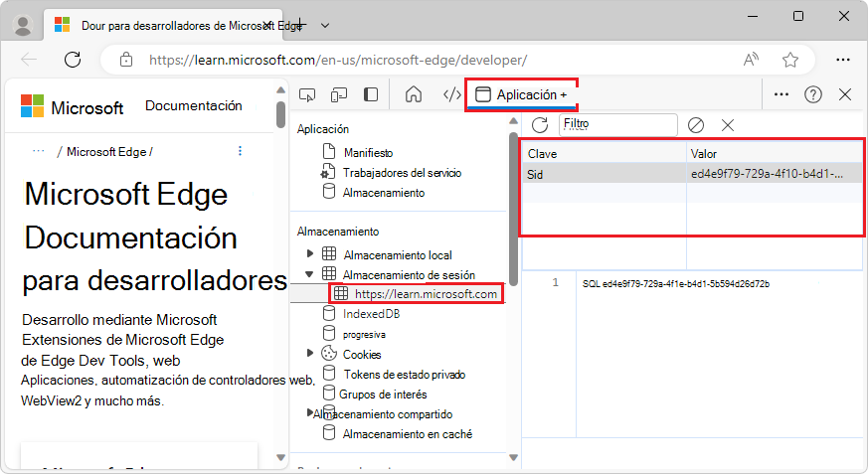The image size is (868, 474).
Task: View site information lock icon
Action: 126,60
